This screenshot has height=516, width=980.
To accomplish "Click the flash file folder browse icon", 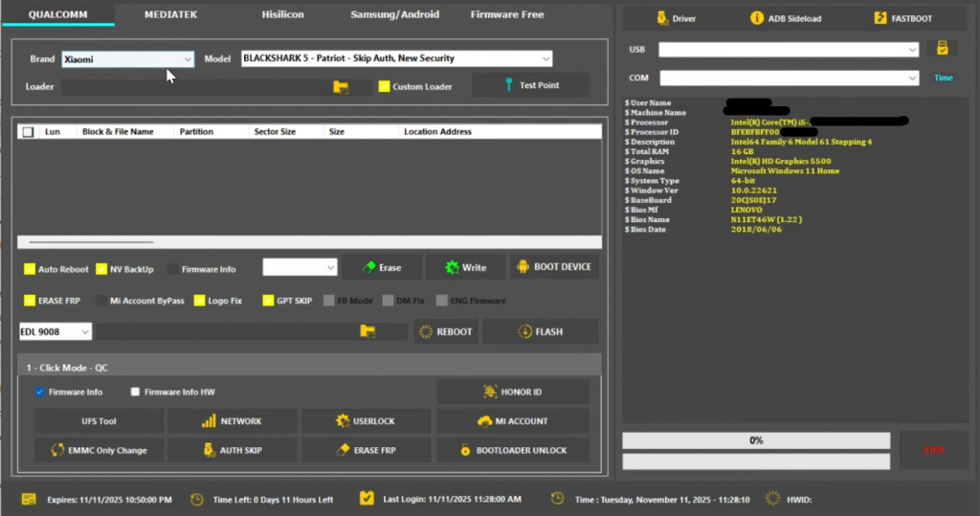I will [x=367, y=331].
